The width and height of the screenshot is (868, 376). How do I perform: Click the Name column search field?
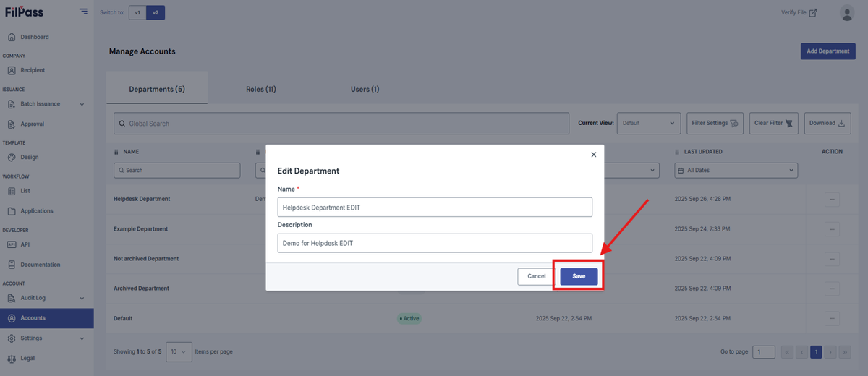pos(177,170)
